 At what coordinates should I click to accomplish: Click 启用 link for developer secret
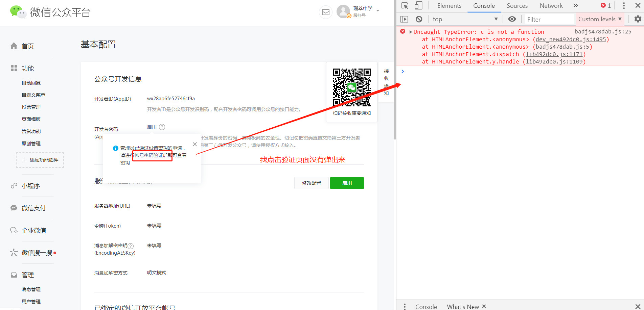click(x=152, y=127)
